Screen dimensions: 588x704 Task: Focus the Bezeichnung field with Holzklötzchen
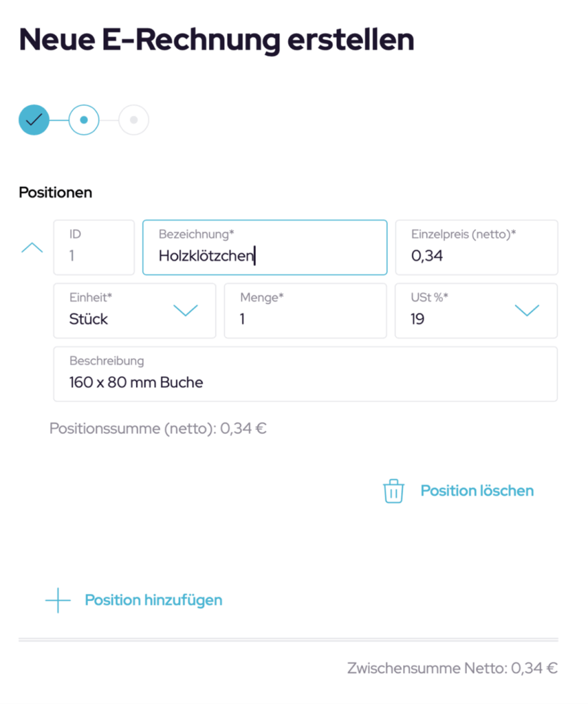[x=265, y=256]
